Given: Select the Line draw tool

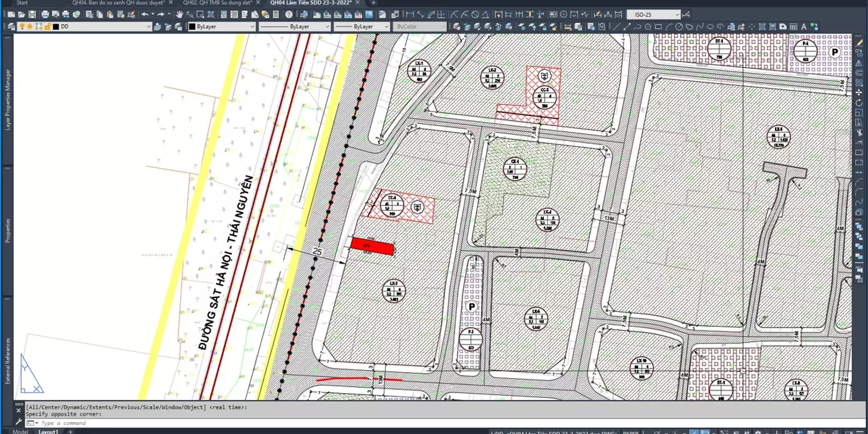Looking at the screenshot, I should 616,27.
